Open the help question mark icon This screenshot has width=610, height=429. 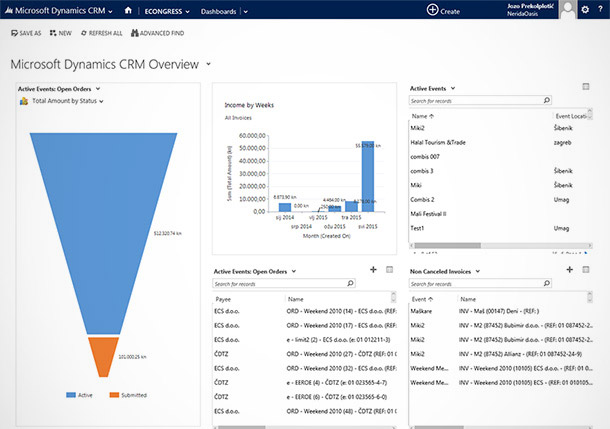pos(600,9)
